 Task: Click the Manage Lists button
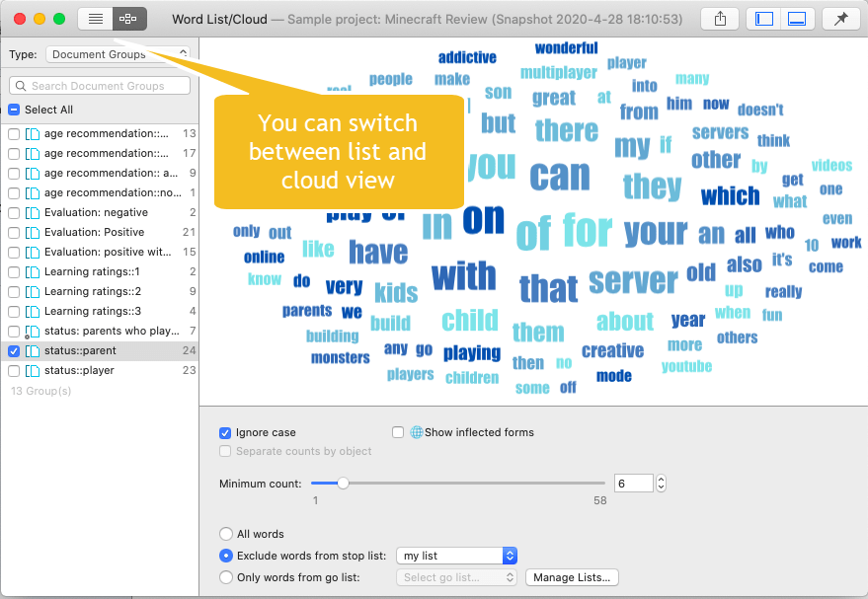click(572, 577)
